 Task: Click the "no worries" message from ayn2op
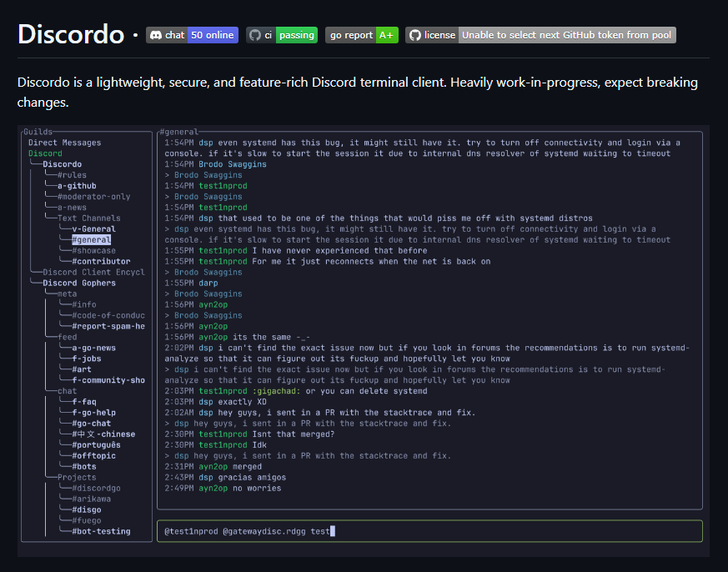pyautogui.click(x=223, y=488)
